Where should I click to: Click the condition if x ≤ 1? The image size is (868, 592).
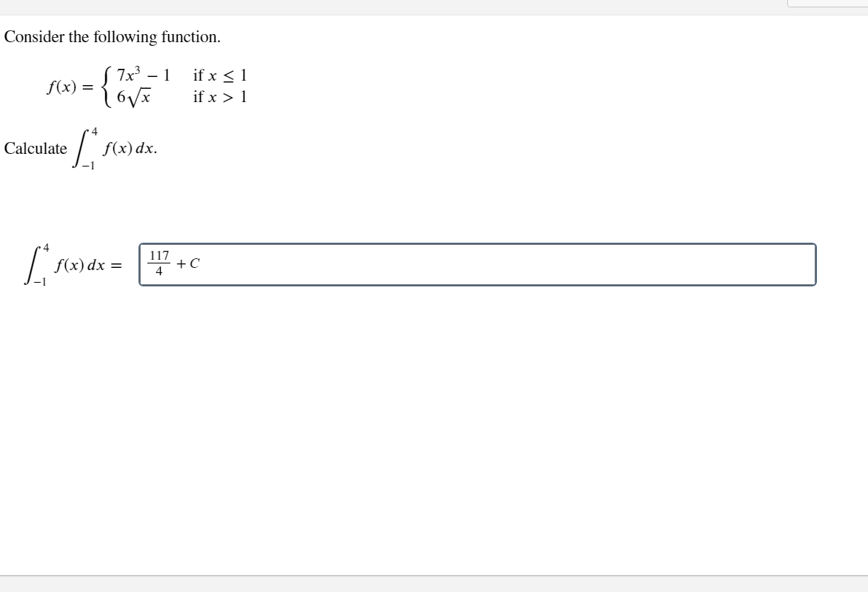click(219, 73)
